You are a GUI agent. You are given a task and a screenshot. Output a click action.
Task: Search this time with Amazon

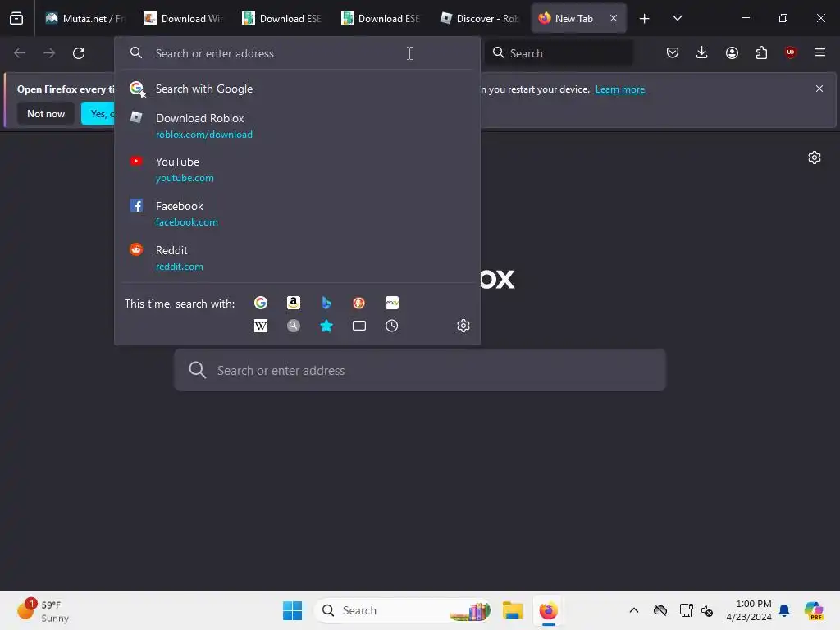(294, 303)
